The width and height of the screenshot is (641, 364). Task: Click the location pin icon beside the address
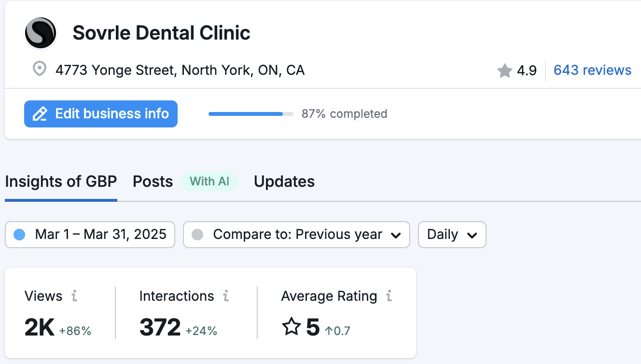point(39,70)
